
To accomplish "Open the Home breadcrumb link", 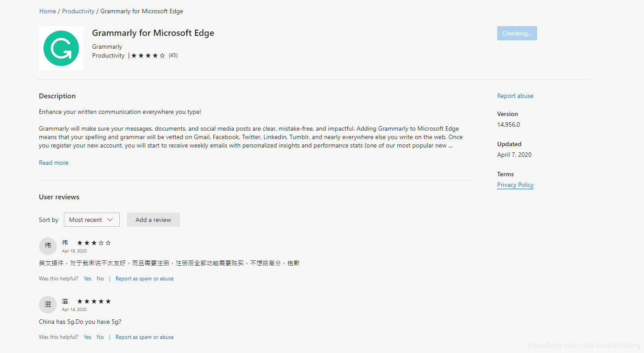I will pyautogui.click(x=47, y=11).
